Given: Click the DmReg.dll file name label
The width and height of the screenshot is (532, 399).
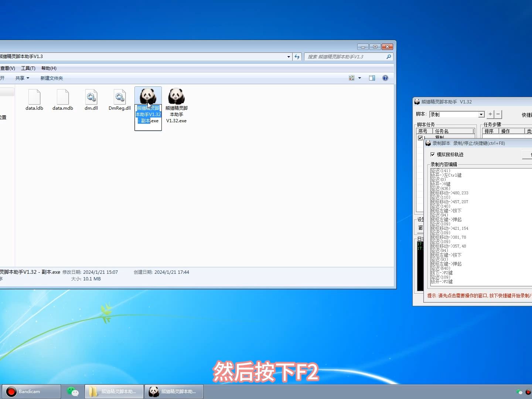Looking at the screenshot, I should tap(120, 108).
